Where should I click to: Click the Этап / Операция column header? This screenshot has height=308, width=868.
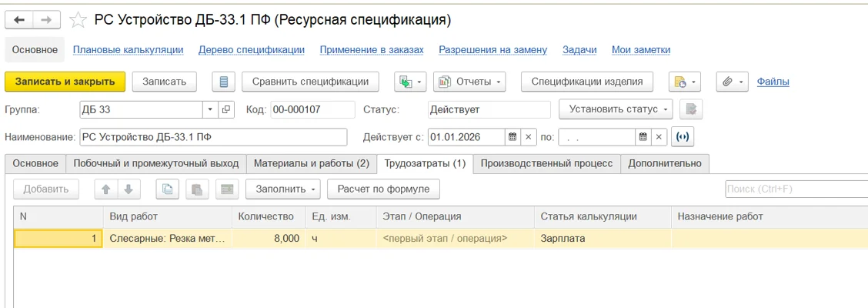[456, 216]
